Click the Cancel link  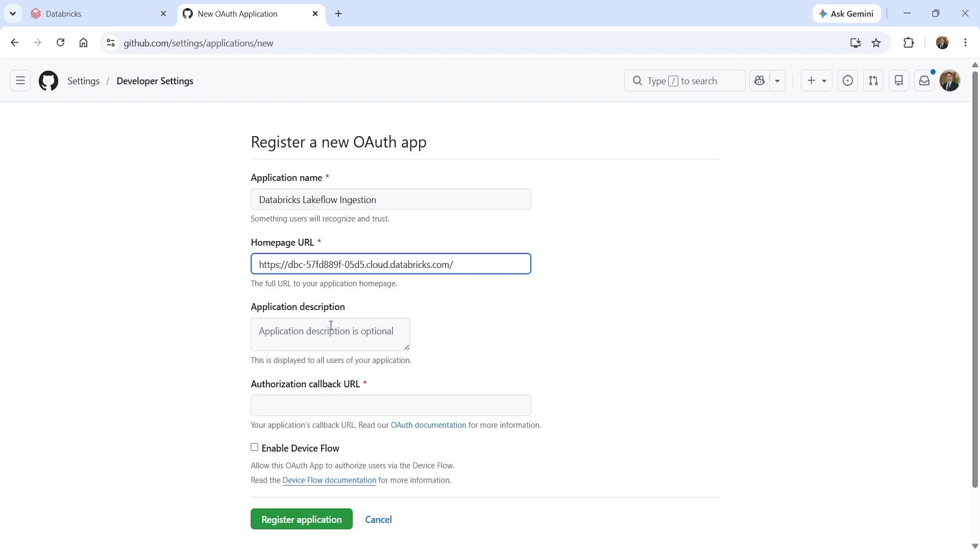(379, 520)
